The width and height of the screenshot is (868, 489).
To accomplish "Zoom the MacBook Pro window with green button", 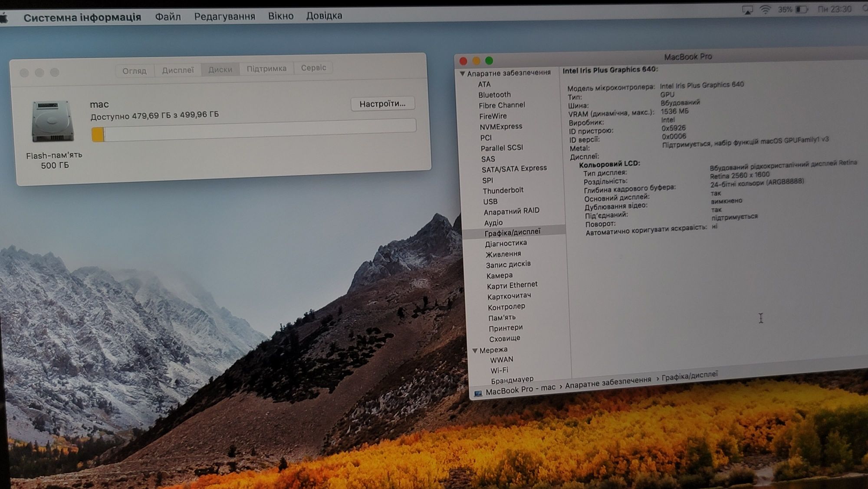I will point(489,61).
